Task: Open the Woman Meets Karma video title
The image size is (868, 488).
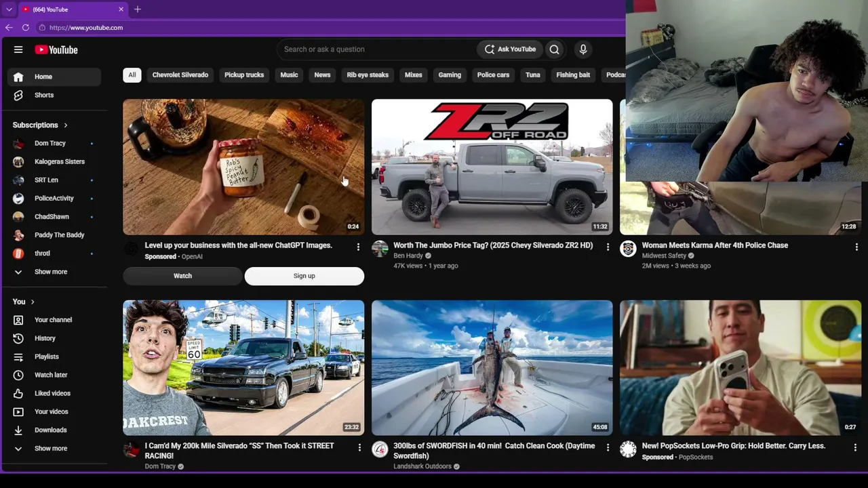Action: point(715,245)
